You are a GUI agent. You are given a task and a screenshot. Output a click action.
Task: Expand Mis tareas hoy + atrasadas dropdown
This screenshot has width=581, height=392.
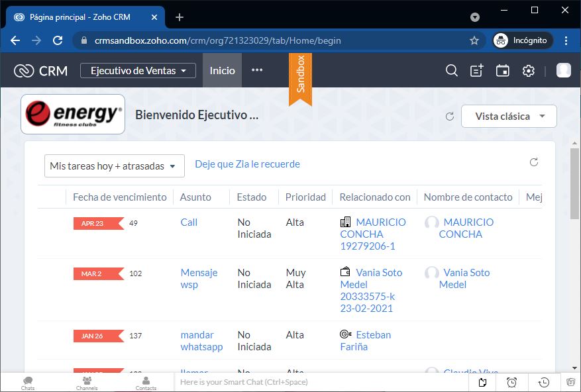114,166
